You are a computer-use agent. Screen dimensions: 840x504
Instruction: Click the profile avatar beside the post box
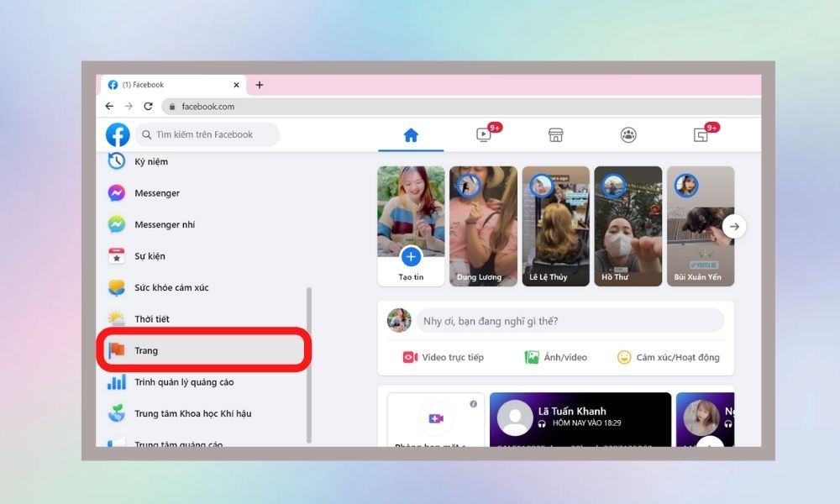399,320
